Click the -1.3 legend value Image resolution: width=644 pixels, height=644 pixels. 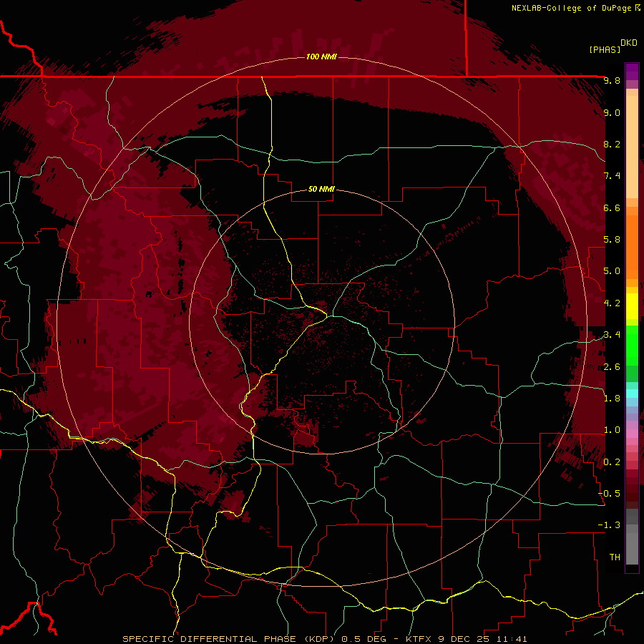(x=609, y=525)
